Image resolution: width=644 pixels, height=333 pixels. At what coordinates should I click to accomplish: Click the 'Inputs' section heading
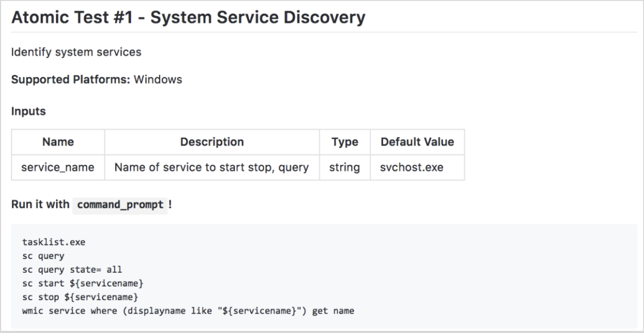click(28, 112)
